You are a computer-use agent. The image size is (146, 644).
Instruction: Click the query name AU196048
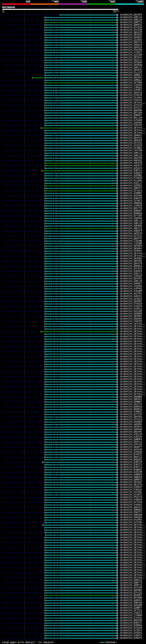click(x=8, y=7)
